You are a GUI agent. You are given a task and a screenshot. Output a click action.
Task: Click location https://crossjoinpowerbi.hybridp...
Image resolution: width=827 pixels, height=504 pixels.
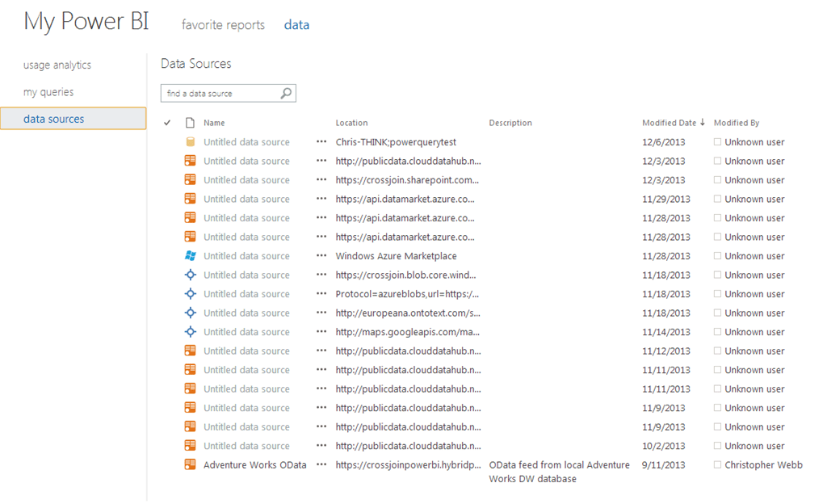[x=408, y=465]
